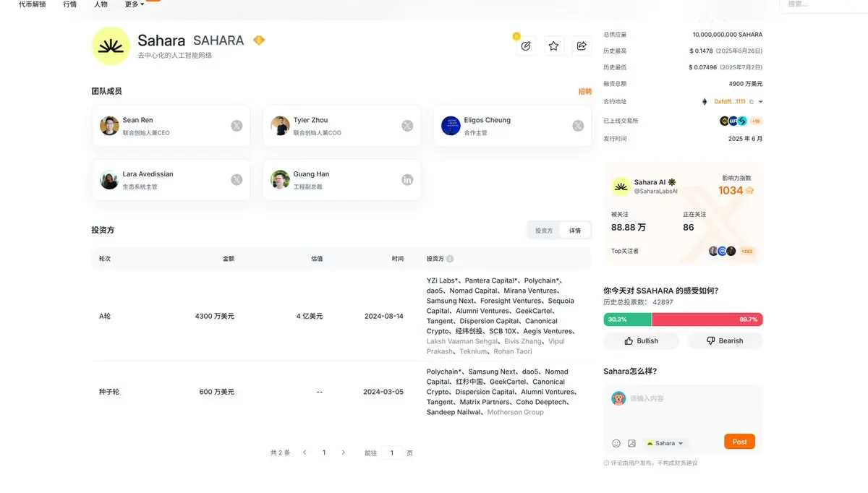Add Sahara to favorites with the star icon
The height and width of the screenshot is (493, 868).
[x=553, y=46]
